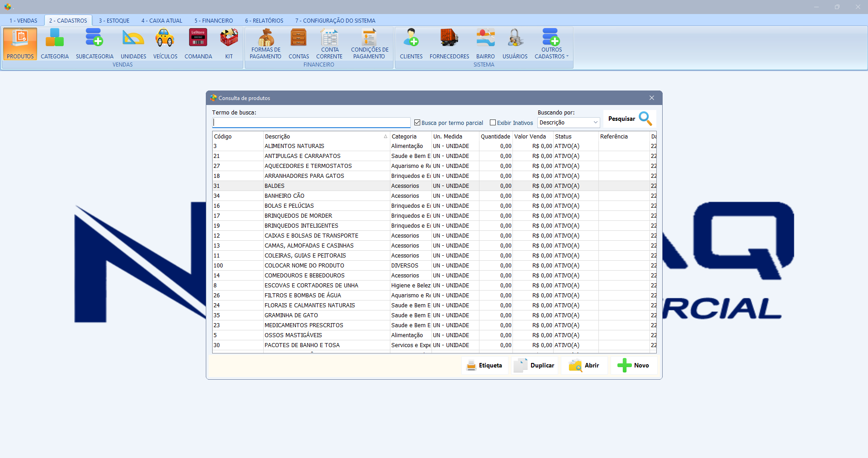Sort by the Status column header
Image resolution: width=868 pixels, height=458 pixels.
click(576, 136)
